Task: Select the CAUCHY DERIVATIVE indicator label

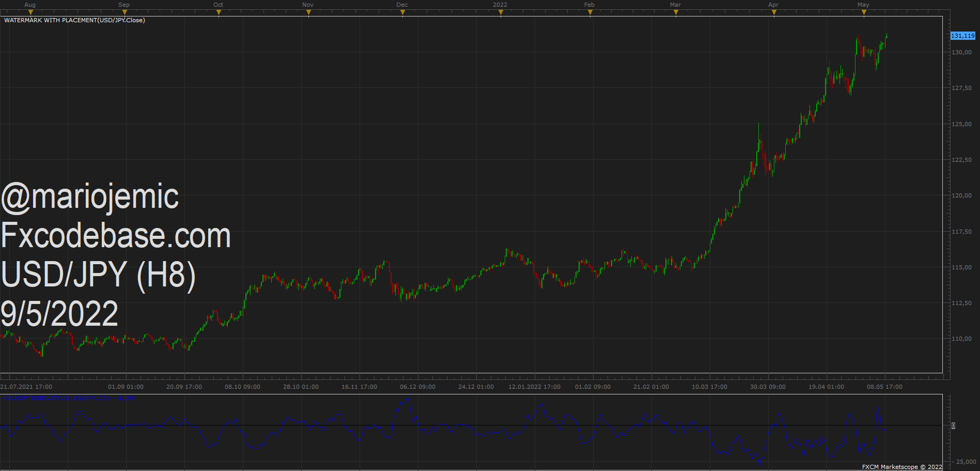Action: click(69, 398)
